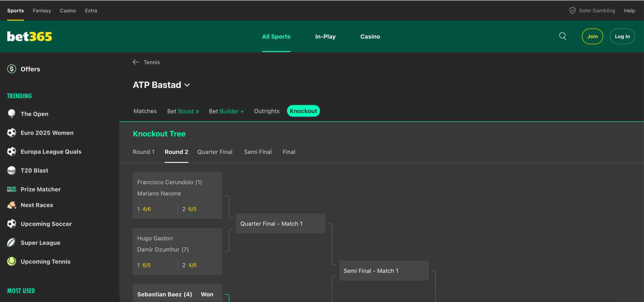Switch to the Matches tab

(145, 111)
